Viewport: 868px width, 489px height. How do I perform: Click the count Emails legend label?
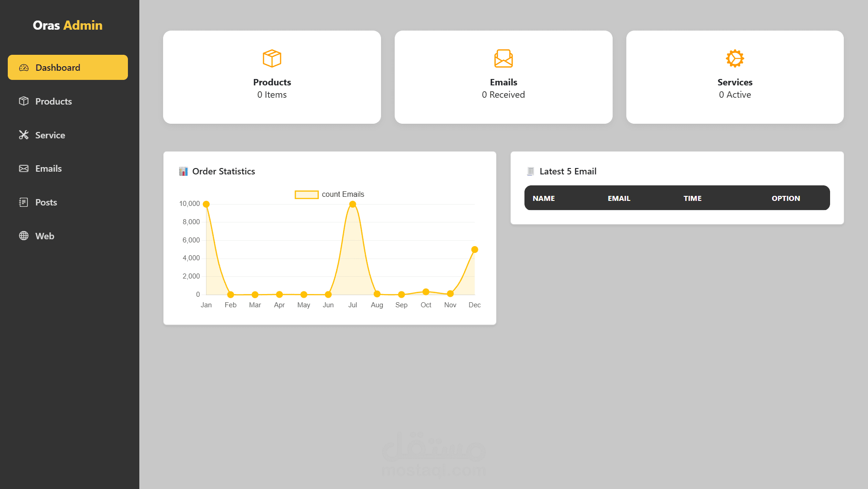pyautogui.click(x=343, y=195)
